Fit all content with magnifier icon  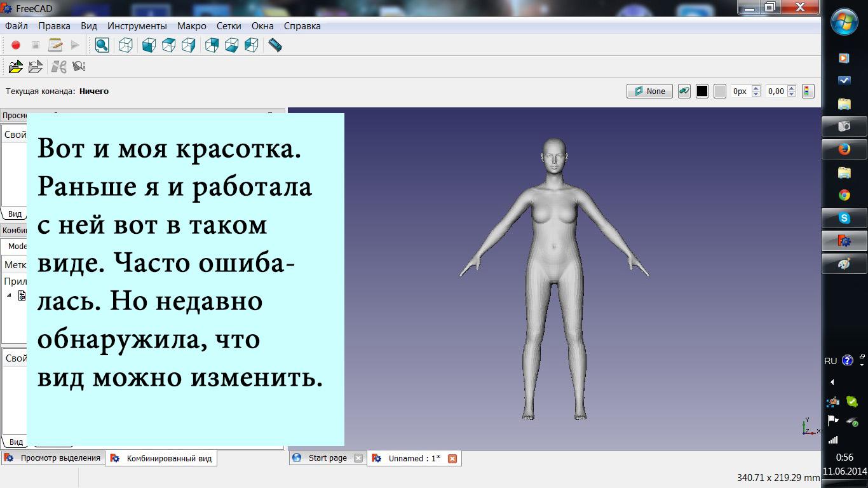(102, 45)
